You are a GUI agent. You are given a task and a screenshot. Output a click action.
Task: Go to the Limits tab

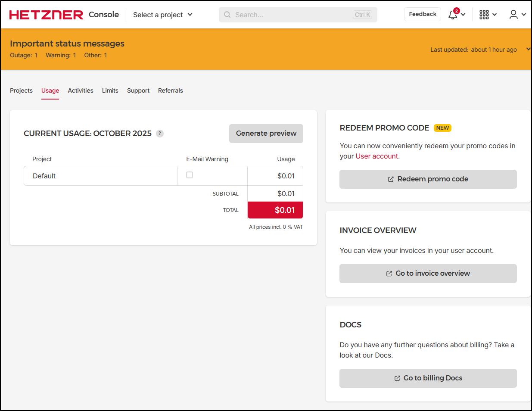(110, 90)
